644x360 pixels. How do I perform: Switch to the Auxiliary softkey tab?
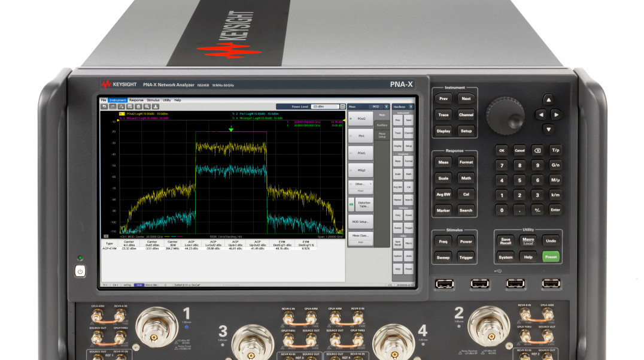(x=382, y=125)
